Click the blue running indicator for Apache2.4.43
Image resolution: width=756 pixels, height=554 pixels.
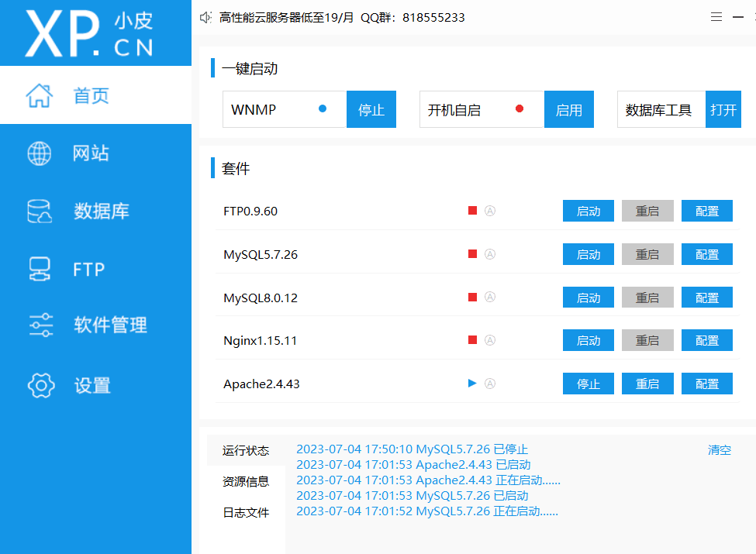[472, 384]
